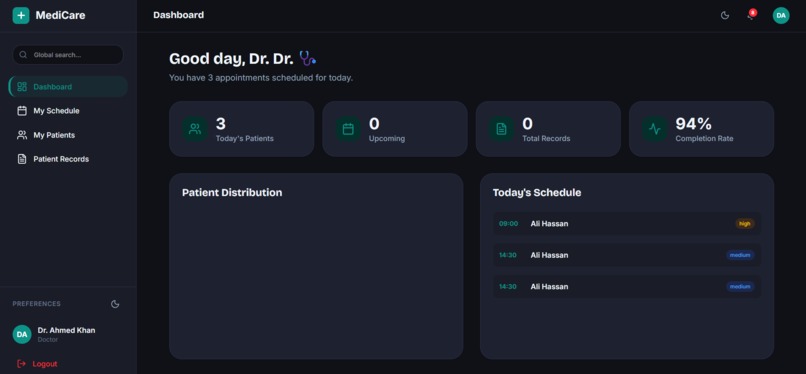Click the Upcoming calendar icon
806x374 pixels.
click(348, 129)
